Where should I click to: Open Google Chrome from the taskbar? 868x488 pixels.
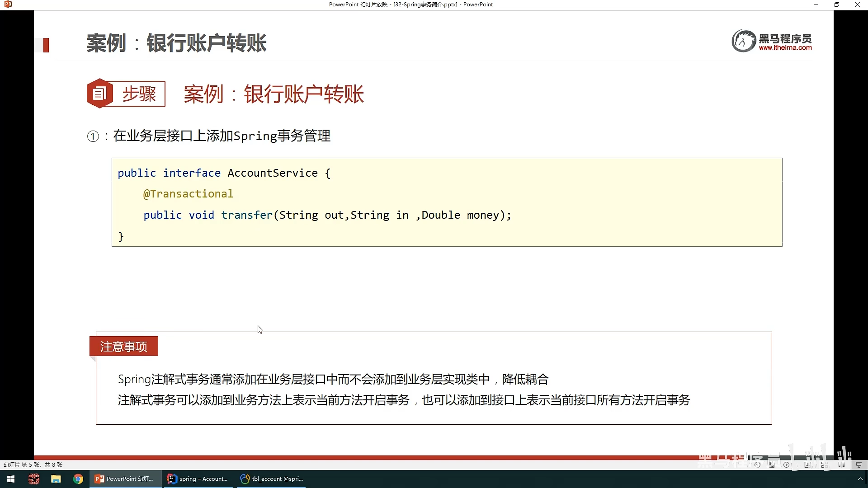pyautogui.click(x=78, y=479)
